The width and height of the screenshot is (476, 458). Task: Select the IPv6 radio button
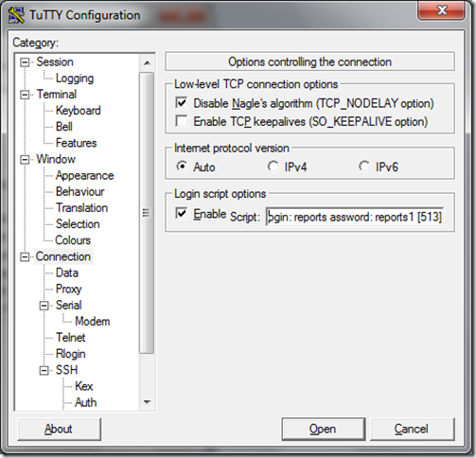[364, 167]
